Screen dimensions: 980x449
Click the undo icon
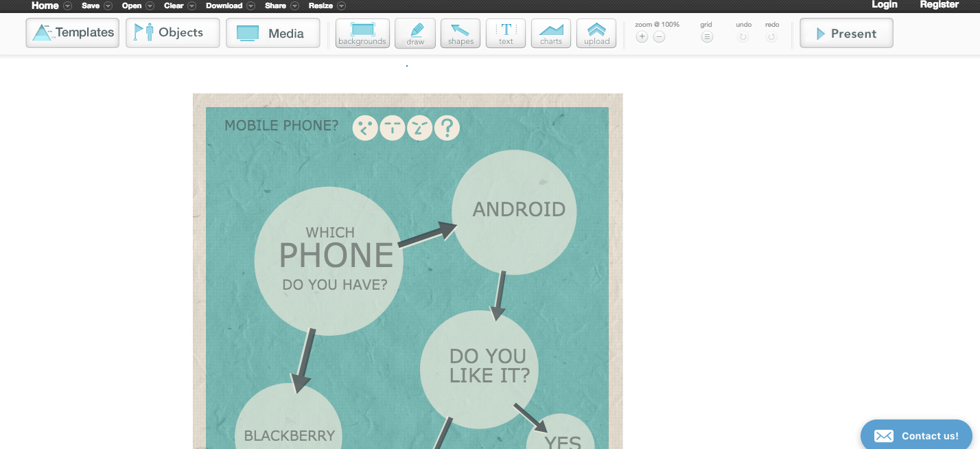pyautogui.click(x=743, y=37)
